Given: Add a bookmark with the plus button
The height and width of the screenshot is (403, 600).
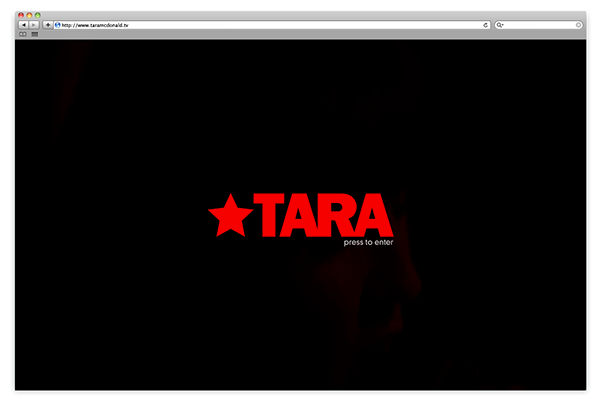Looking at the screenshot, I should tap(47, 25).
